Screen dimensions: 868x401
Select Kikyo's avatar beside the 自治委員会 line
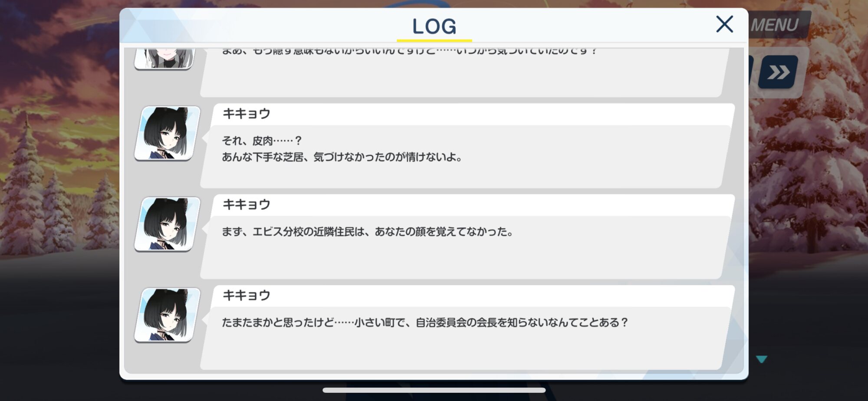(x=168, y=315)
